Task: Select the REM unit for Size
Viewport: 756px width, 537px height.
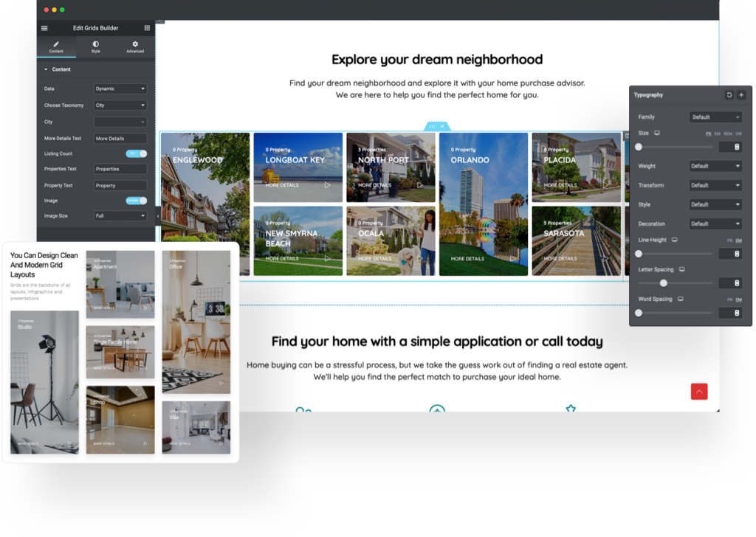Action: point(727,134)
